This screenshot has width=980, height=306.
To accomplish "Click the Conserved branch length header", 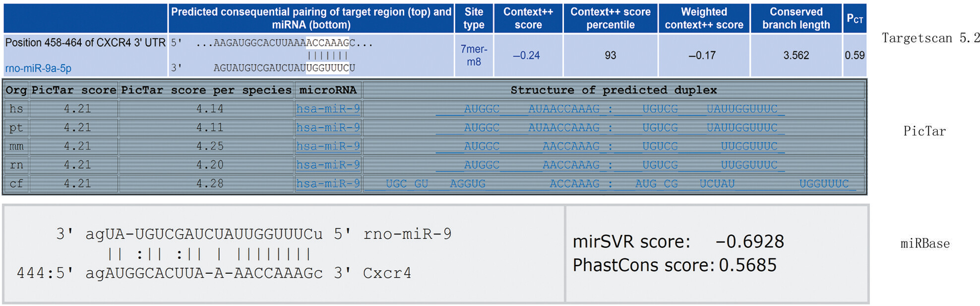I will [796, 18].
